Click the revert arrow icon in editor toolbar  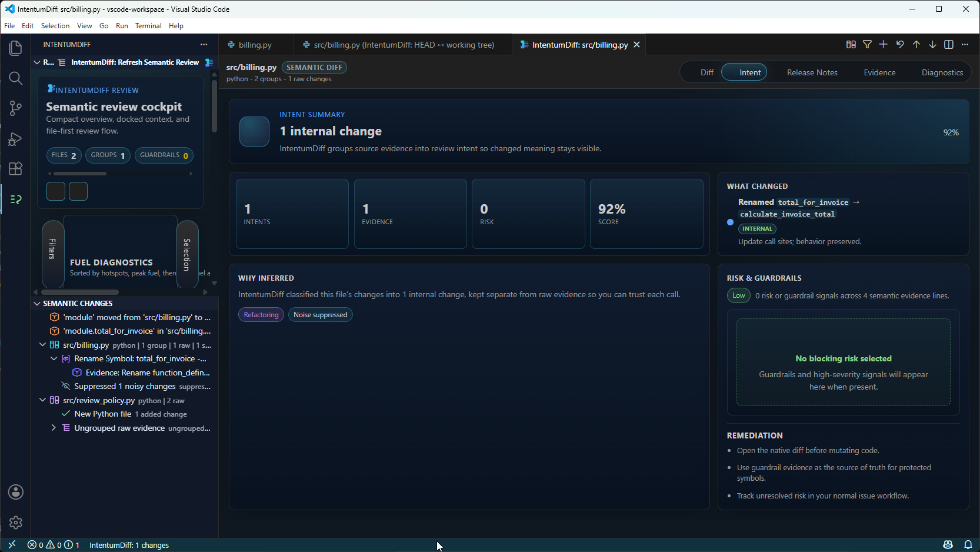point(899,45)
